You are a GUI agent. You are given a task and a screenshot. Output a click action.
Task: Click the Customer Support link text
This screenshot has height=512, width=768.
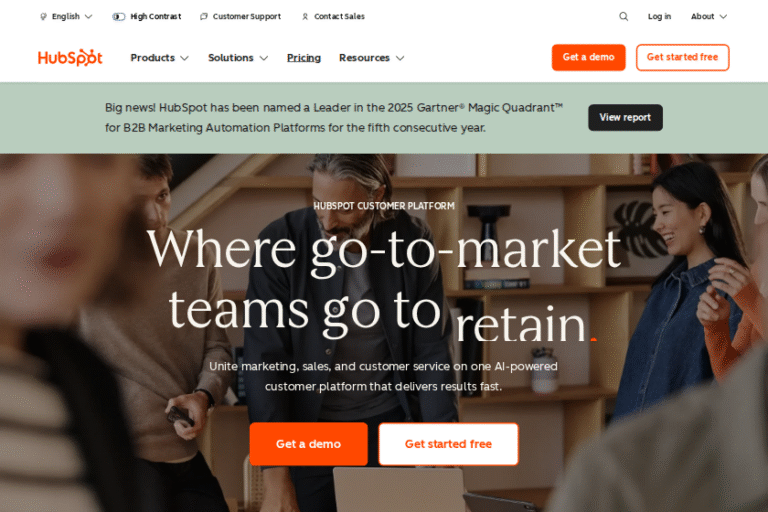tap(247, 17)
